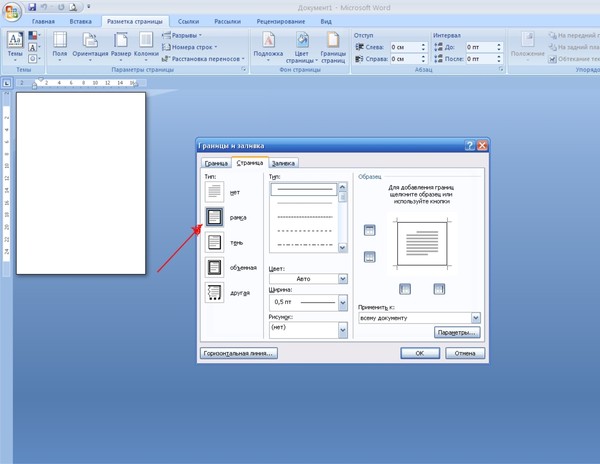600x464 pixels.
Task: Toggle top border in preview
Action: coord(369,230)
